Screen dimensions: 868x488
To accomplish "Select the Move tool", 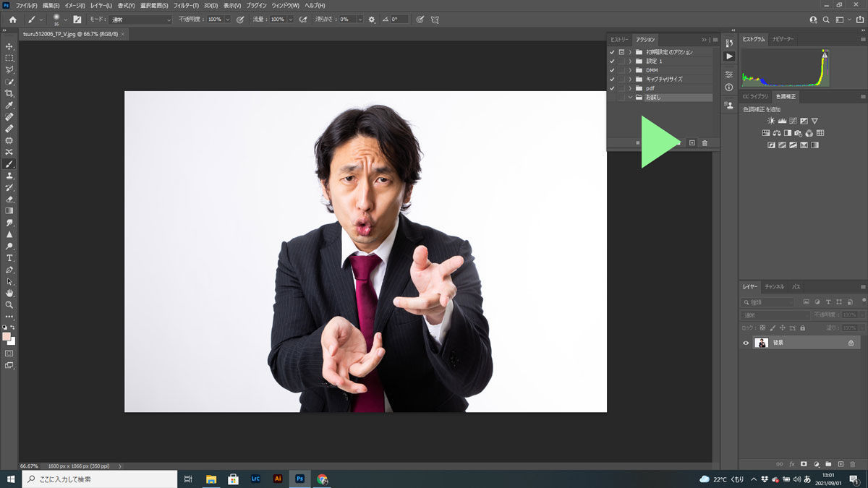I will 9,46.
